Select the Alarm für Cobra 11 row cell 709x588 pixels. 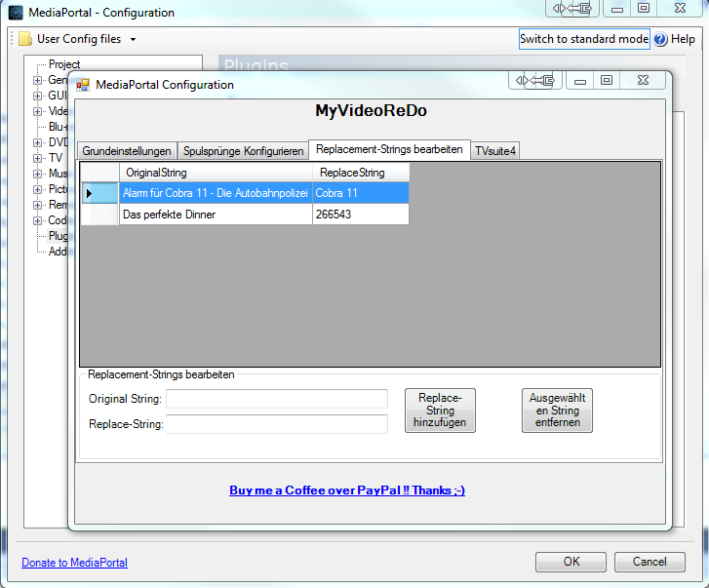click(216, 193)
